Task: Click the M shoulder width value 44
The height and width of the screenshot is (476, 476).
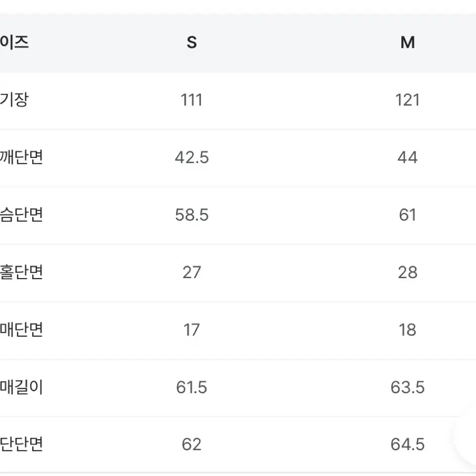Action: [x=407, y=157]
